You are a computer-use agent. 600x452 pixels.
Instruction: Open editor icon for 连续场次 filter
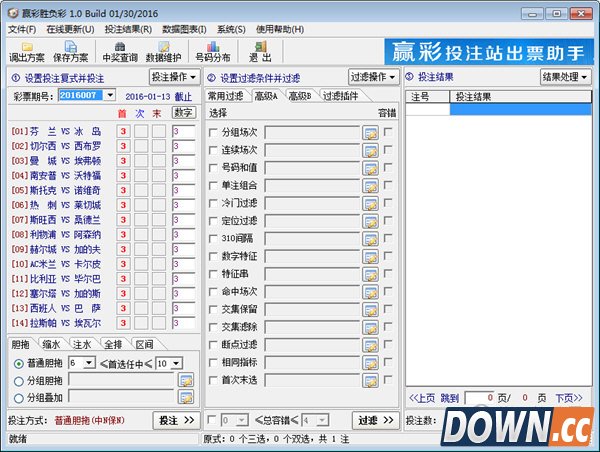point(370,151)
